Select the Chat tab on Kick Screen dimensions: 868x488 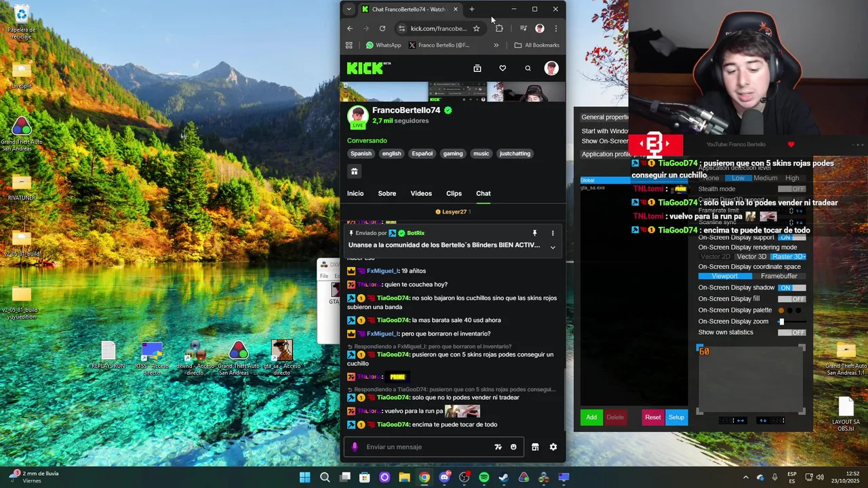(484, 193)
